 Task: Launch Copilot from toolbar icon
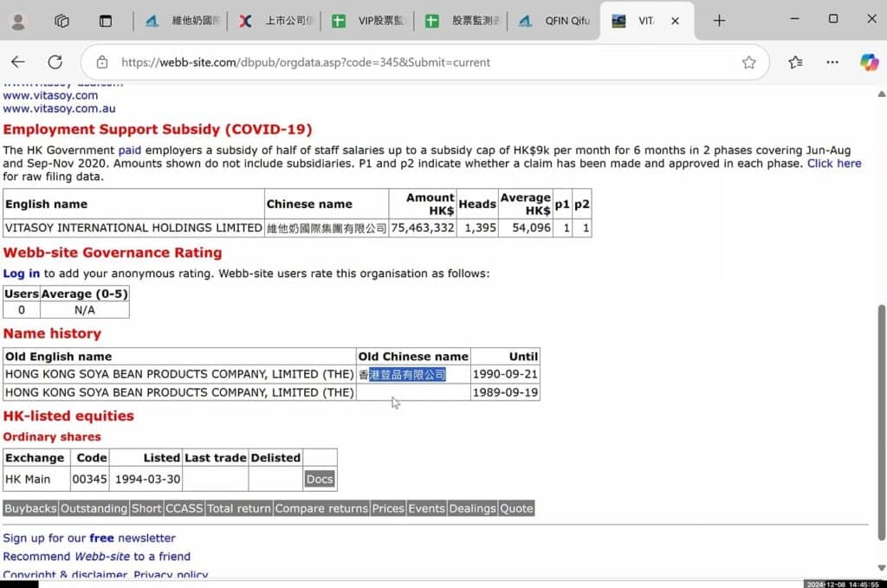click(869, 62)
